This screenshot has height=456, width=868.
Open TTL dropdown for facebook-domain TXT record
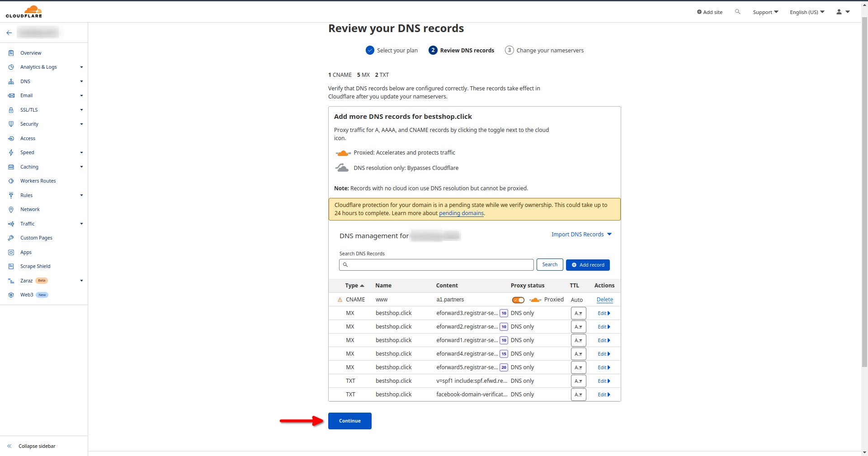click(x=578, y=395)
